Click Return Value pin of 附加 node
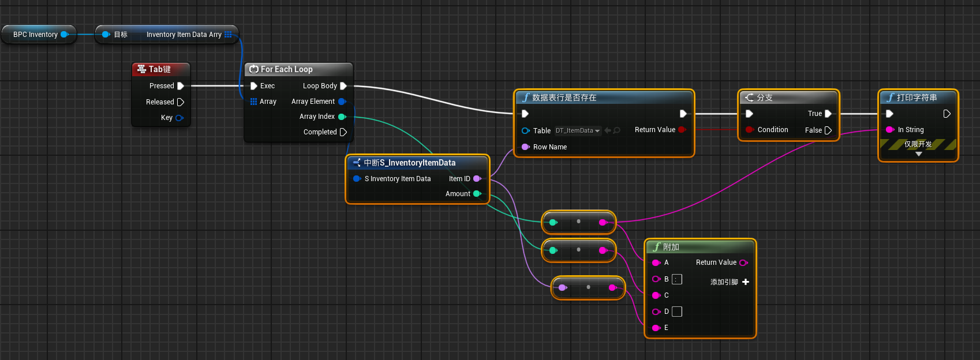The image size is (980, 360). [x=743, y=262]
